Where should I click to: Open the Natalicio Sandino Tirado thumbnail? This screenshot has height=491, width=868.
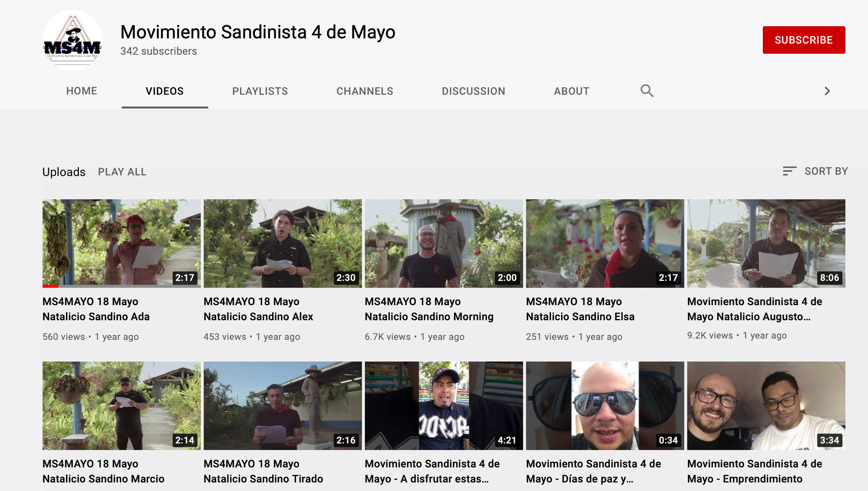click(282, 405)
